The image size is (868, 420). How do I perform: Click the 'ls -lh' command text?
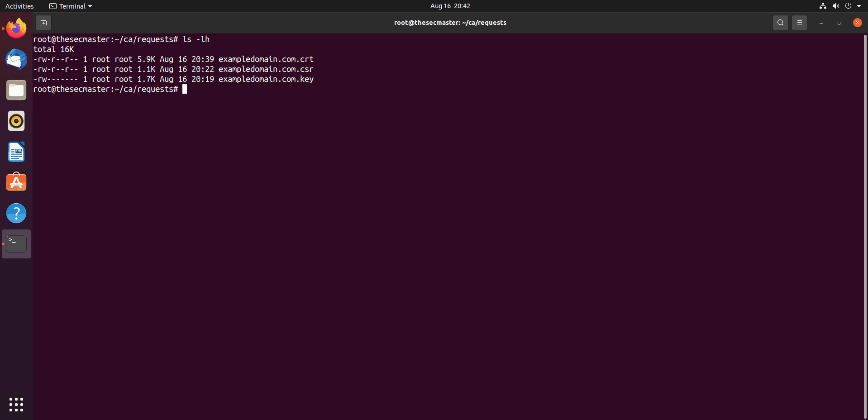coord(196,39)
